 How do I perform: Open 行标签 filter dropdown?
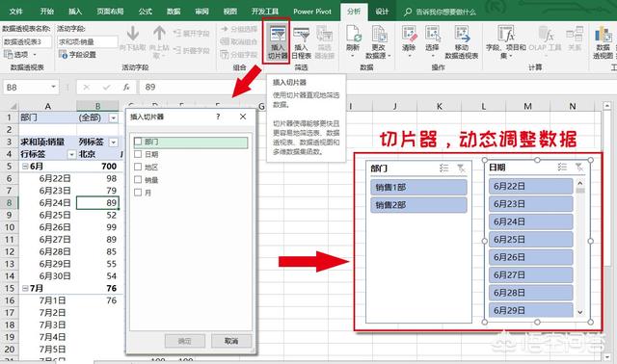pos(71,154)
